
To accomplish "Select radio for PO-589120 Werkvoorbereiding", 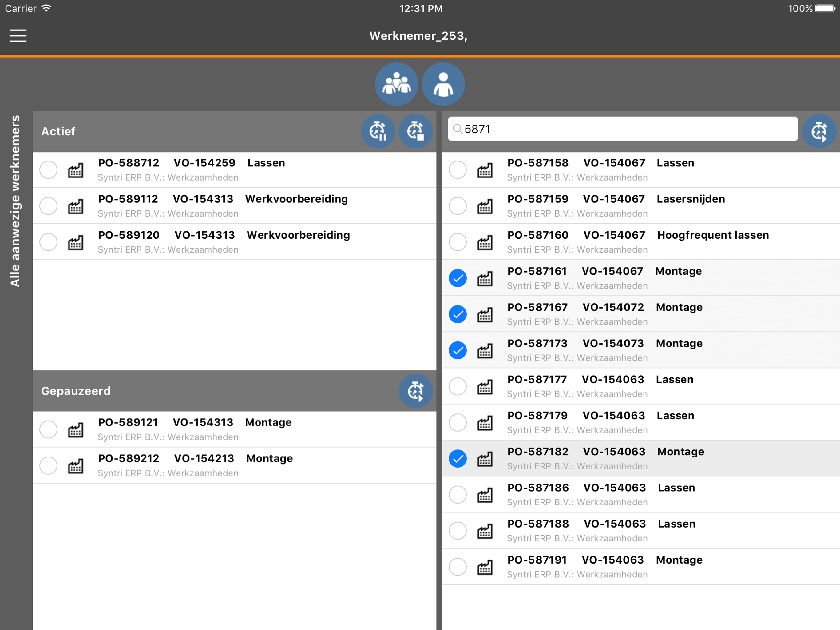I will (49, 242).
